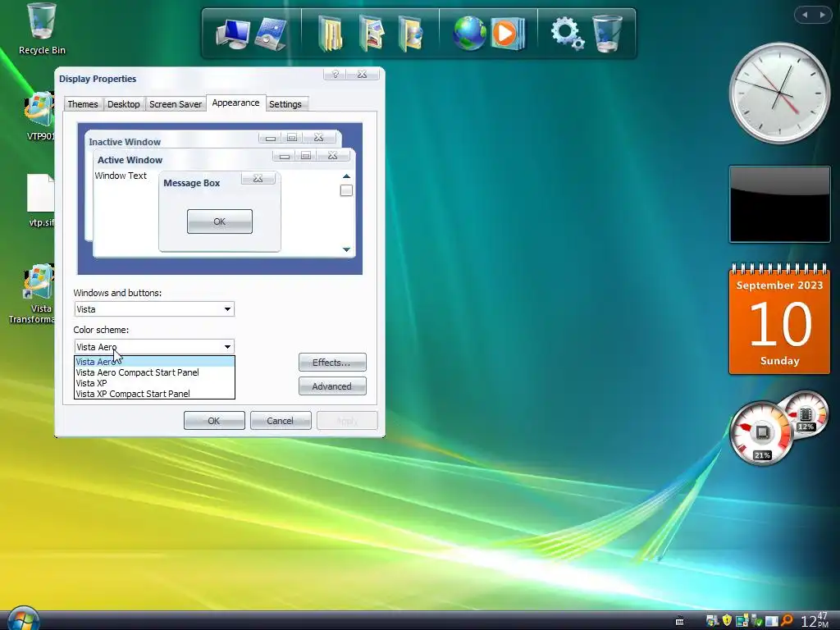The height and width of the screenshot is (630, 840).
Task: Select the Vista Transformation desktop shortcut
Action: pos(38,294)
